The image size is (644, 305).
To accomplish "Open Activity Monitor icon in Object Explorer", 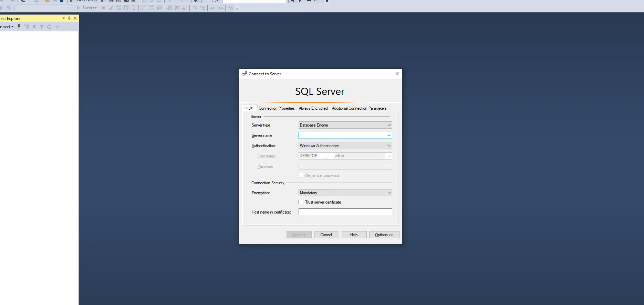I will (57, 27).
